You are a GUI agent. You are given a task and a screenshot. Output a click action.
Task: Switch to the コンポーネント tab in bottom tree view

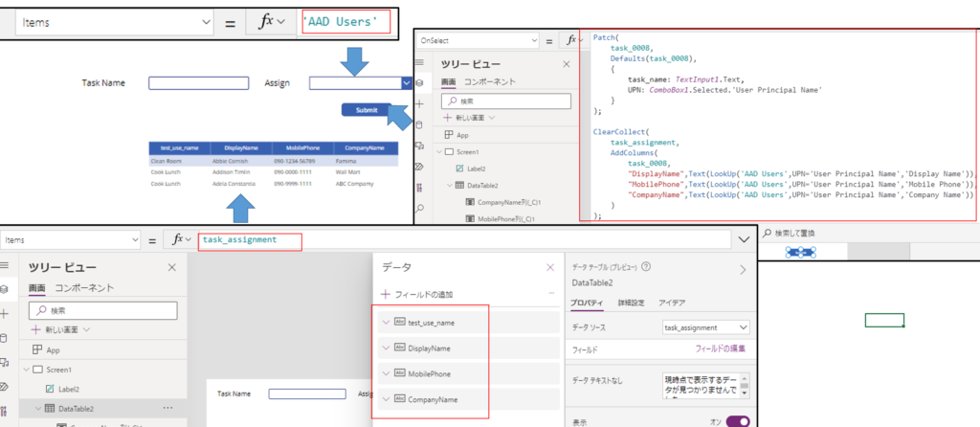[84, 287]
